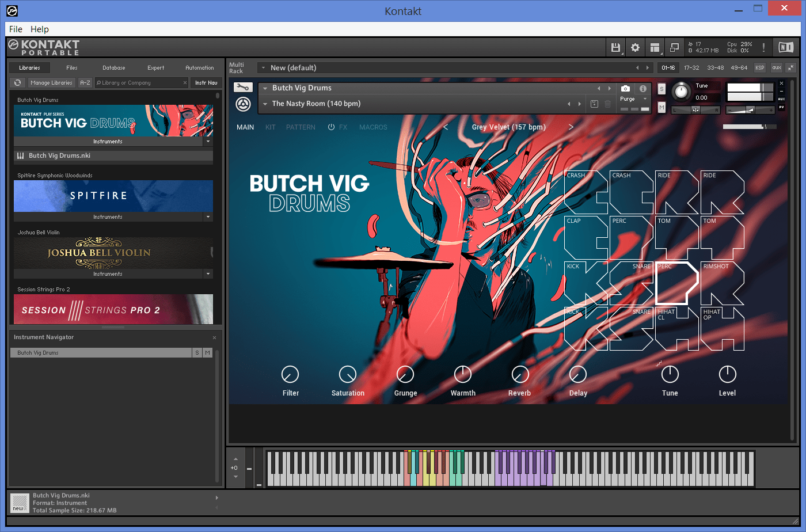
Task: Clear the library search field X
Action: click(185, 83)
